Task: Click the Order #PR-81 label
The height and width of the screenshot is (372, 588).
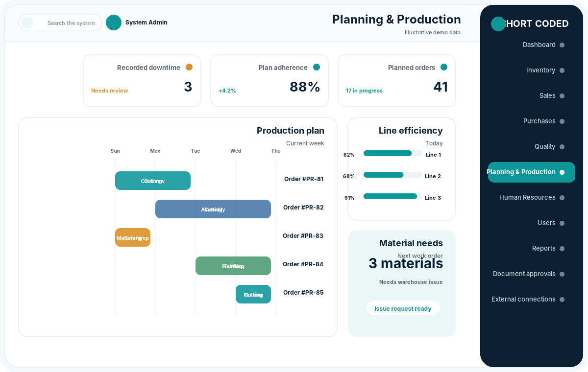Action: (304, 179)
